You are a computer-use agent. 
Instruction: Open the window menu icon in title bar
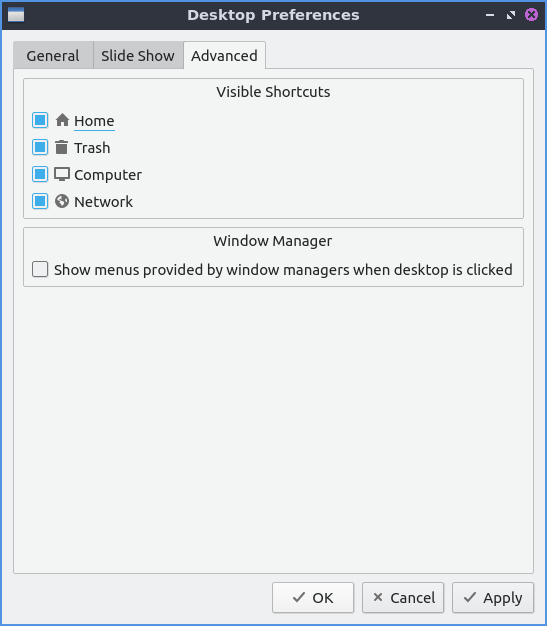16,15
